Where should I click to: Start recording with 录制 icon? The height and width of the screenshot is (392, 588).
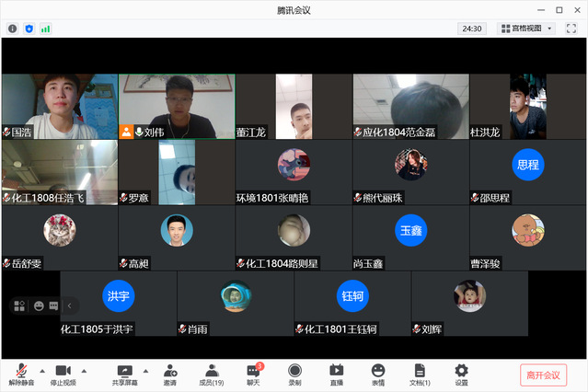tap(294, 373)
